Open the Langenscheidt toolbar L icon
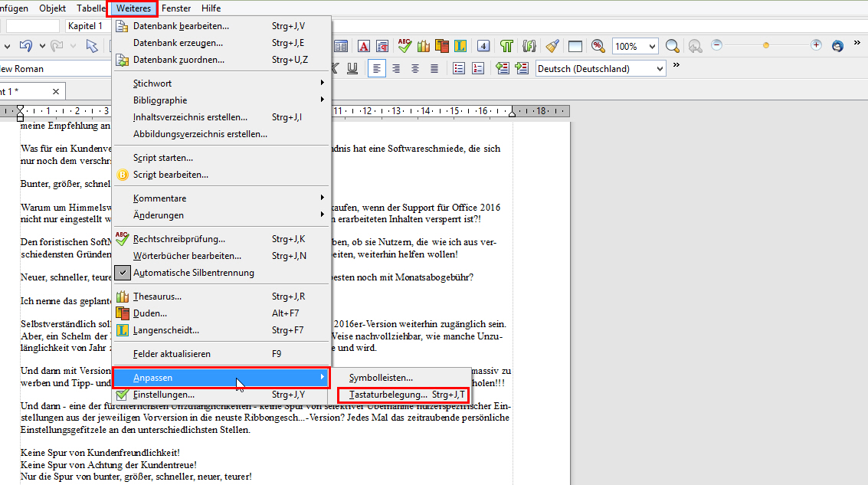 coord(460,46)
